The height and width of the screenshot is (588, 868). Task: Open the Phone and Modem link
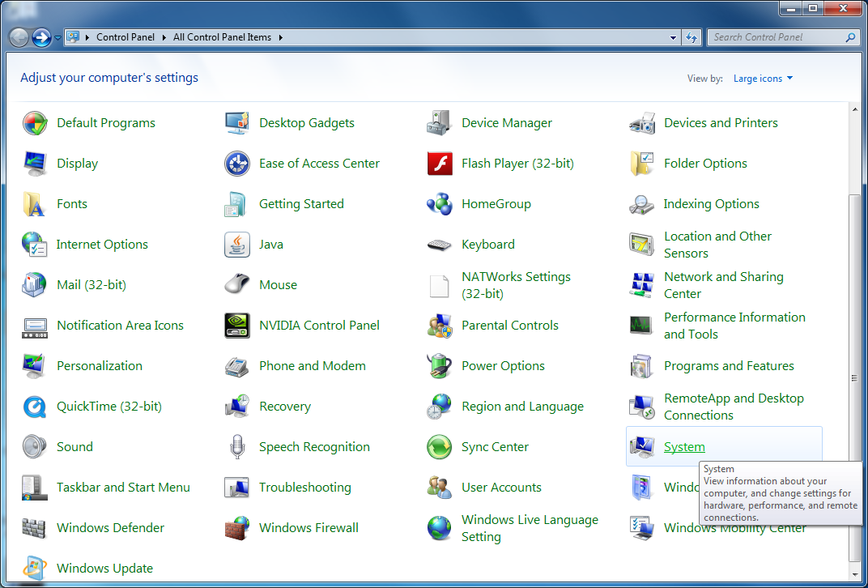click(313, 365)
